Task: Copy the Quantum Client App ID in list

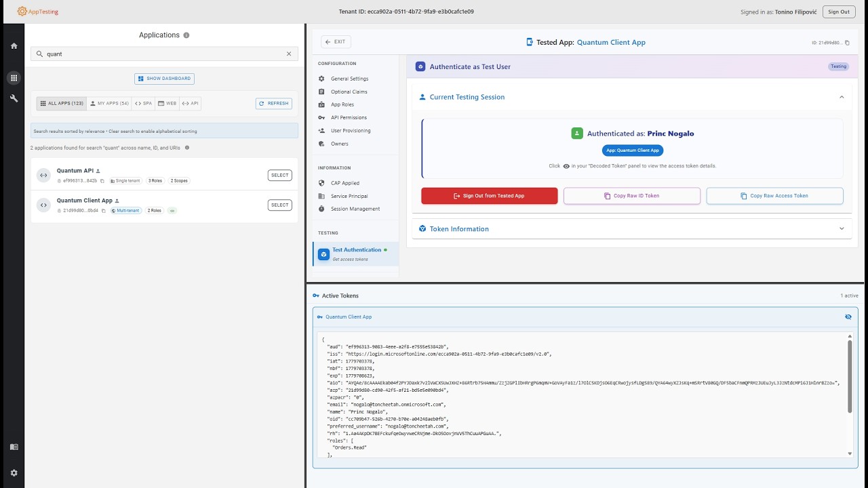Action: pyautogui.click(x=104, y=211)
